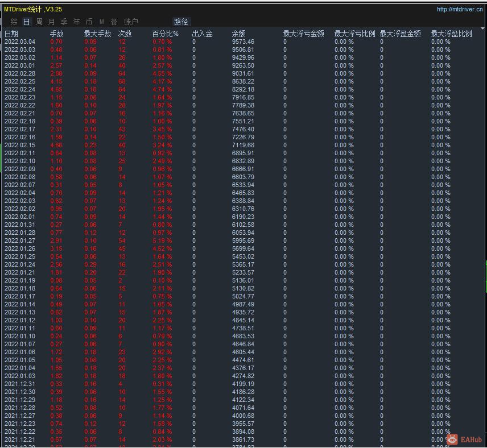The width and height of the screenshot is (487, 448).
Task: Select the 2022.02.09 date row
Action: point(20,169)
